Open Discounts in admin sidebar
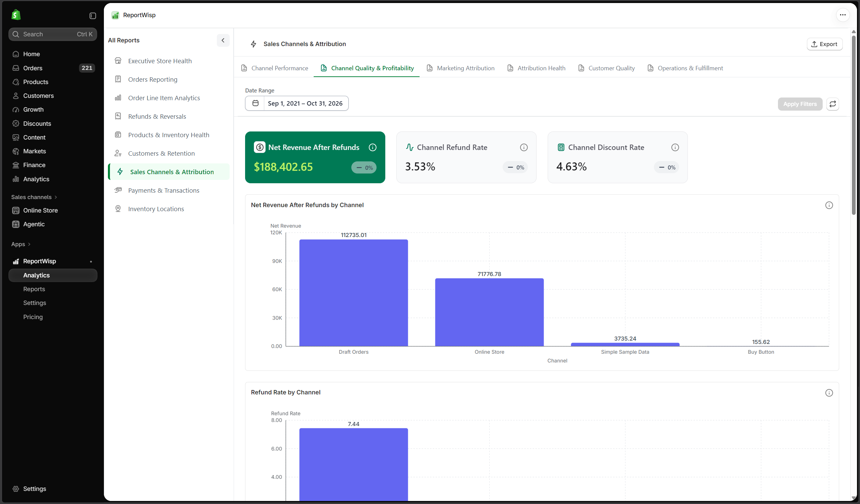Viewport: 860px width, 504px height. pos(53,123)
